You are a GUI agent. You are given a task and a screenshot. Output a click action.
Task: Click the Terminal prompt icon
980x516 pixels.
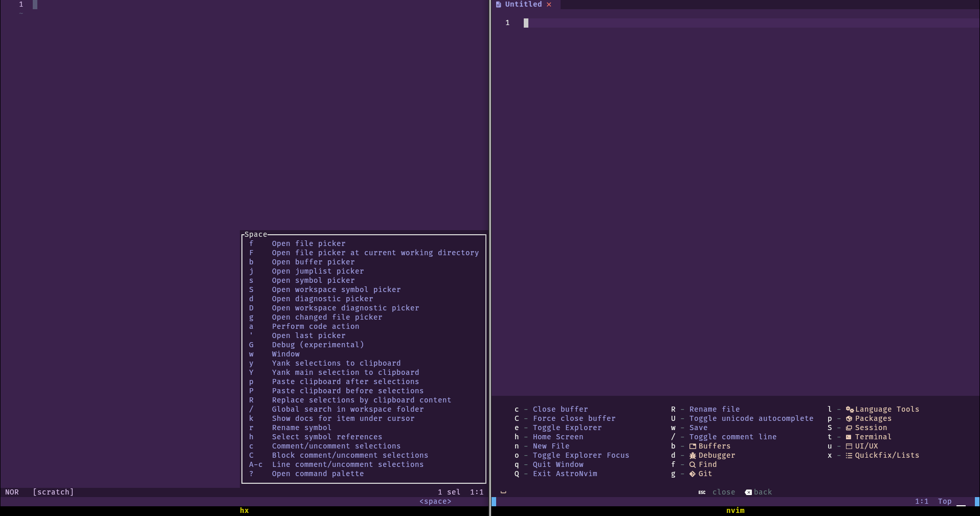click(x=849, y=437)
